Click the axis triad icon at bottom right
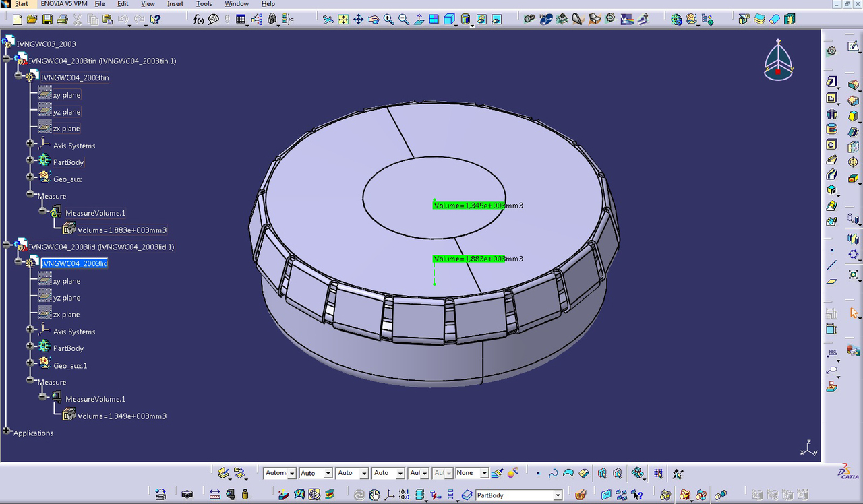This screenshot has height=504, width=863. pos(808,448)
